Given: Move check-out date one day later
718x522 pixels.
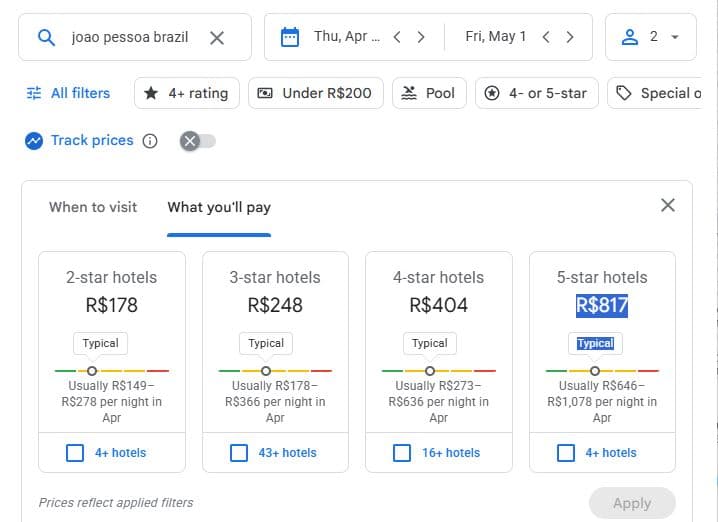Looking at the screenshot, I should point(570,37).
